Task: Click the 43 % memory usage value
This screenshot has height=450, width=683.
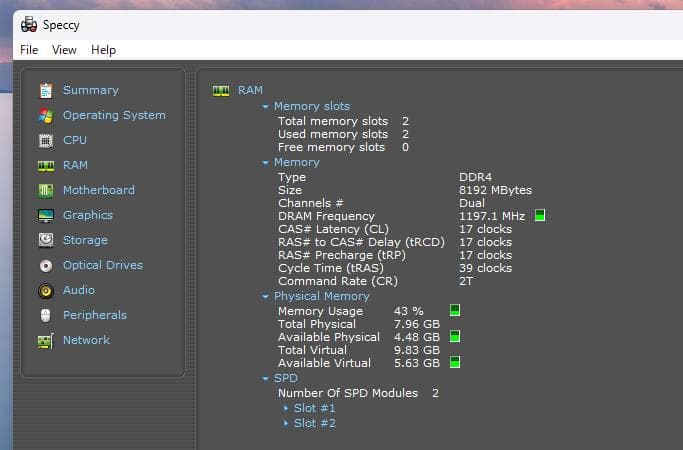Action: (409, 311)
